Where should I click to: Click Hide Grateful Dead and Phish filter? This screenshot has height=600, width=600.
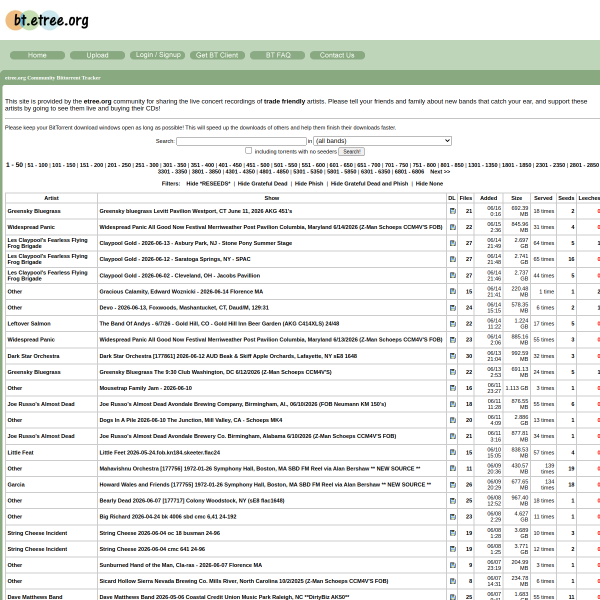tap(369, 184)
